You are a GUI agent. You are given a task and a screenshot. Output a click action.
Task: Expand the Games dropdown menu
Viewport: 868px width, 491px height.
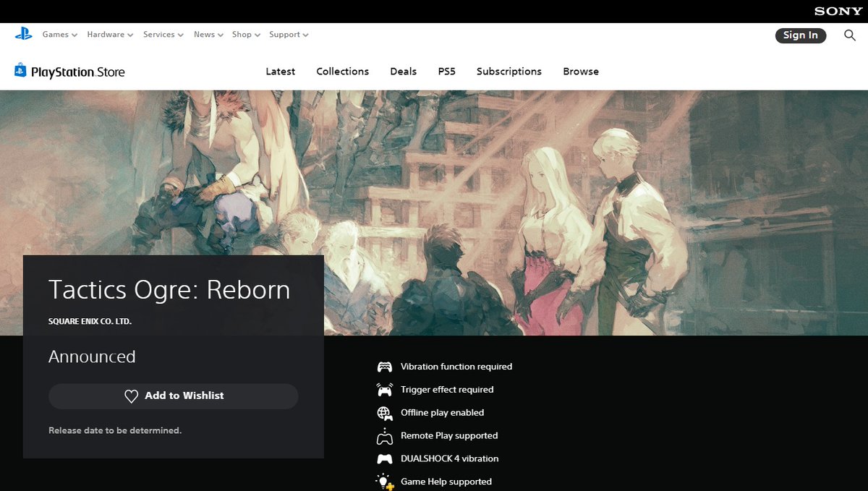click(x=59, y=35)
